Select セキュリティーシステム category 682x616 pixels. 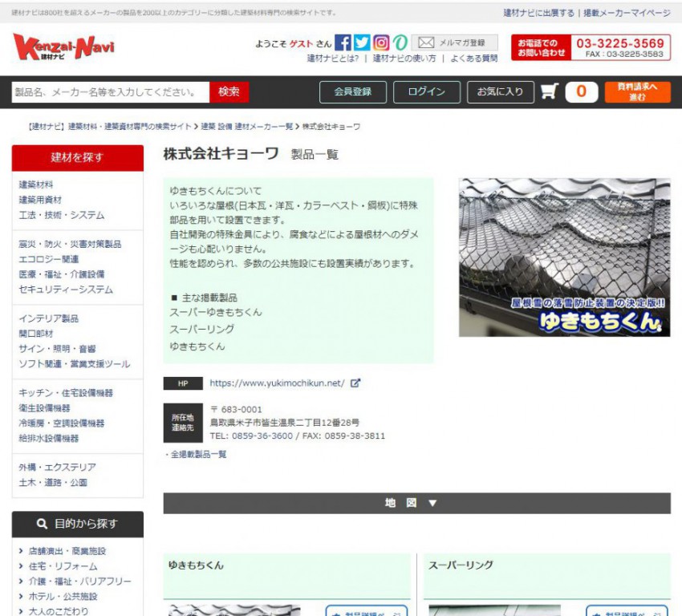click(66, 290)
